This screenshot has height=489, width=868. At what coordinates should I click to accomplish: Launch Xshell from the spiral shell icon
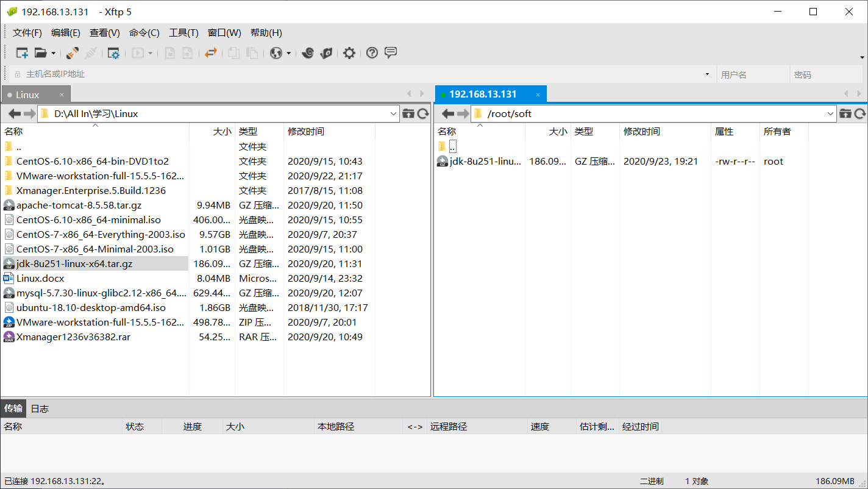(x=308, y=53)
